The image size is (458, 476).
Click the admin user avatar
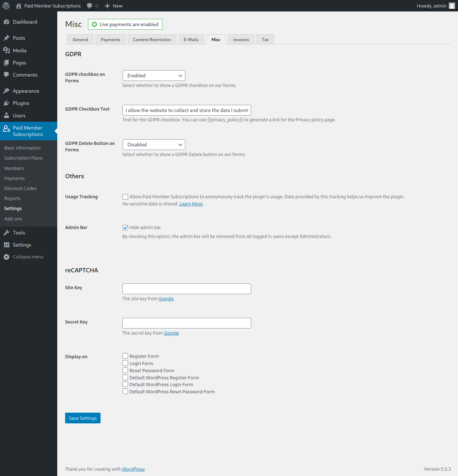452,6
